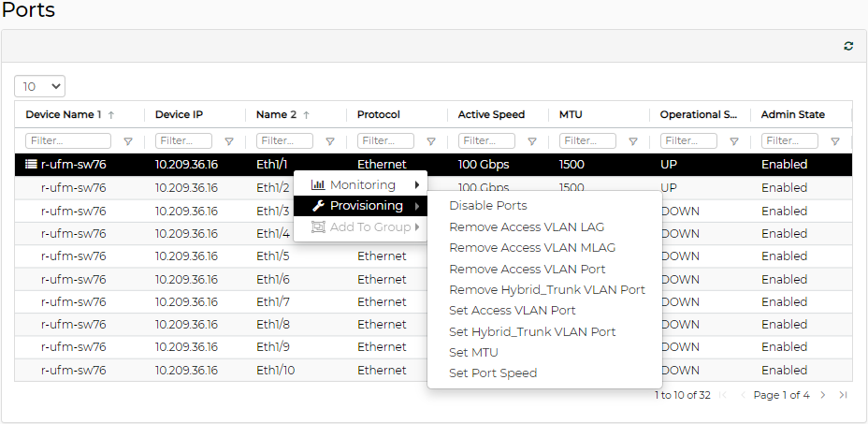868x424 pixels.
Task: Jump to the last page arrow
Action: click(843, 395)
